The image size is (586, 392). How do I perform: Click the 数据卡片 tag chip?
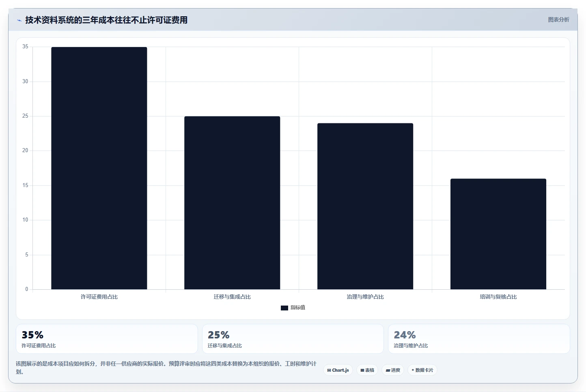(x=422, y=370)
